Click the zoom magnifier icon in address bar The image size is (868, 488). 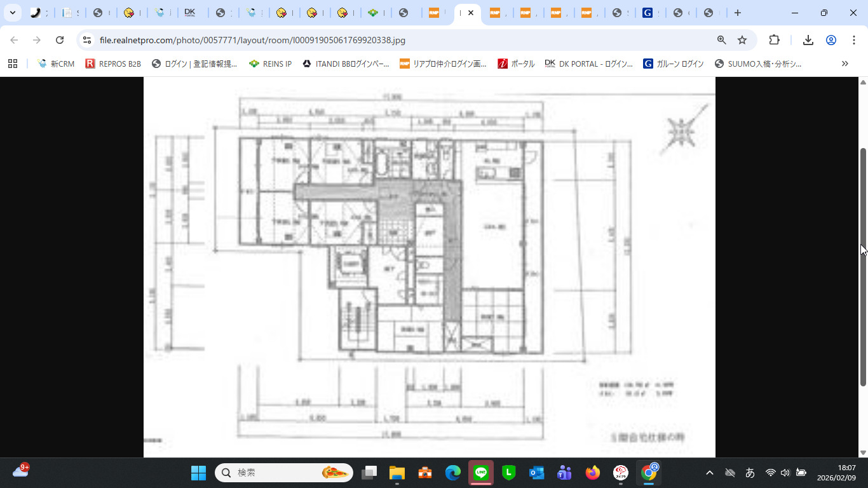pyautogui.click(x=721, y=40)
